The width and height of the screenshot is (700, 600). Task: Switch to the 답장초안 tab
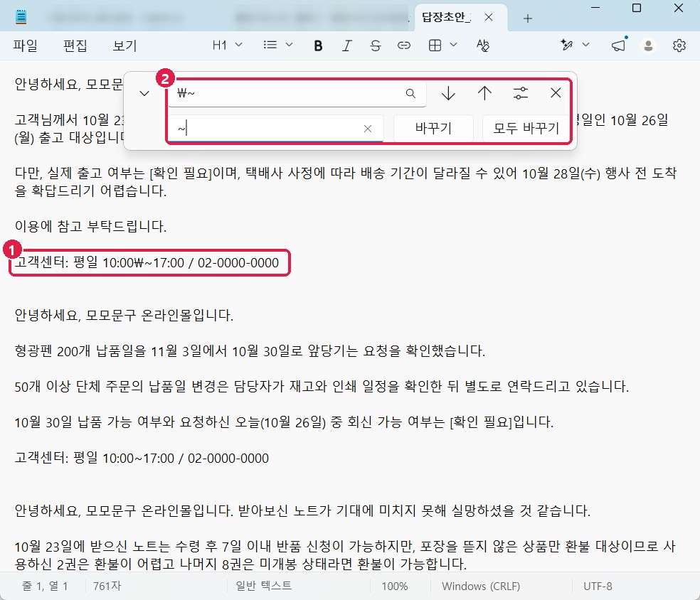pyautogui.click(x=446, y=17)
